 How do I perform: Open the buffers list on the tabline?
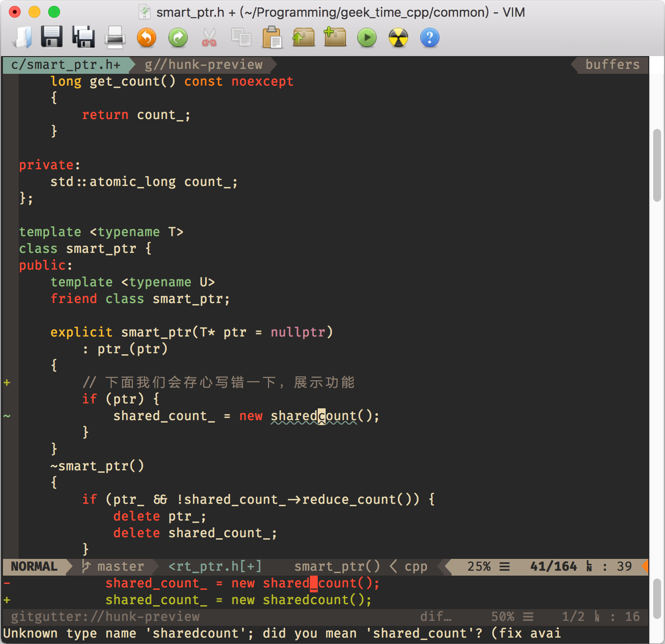point(612,64)
